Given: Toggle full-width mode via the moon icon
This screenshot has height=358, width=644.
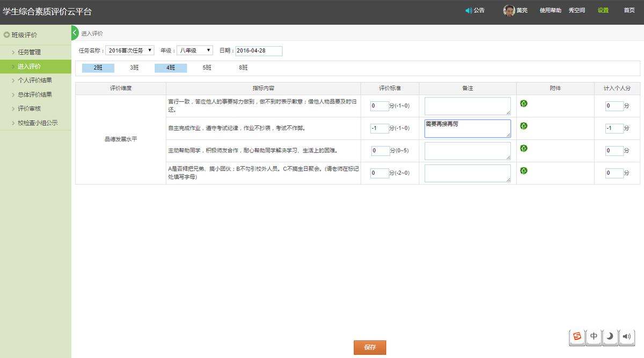Looking at the screenshot, I should coord(610,337).
